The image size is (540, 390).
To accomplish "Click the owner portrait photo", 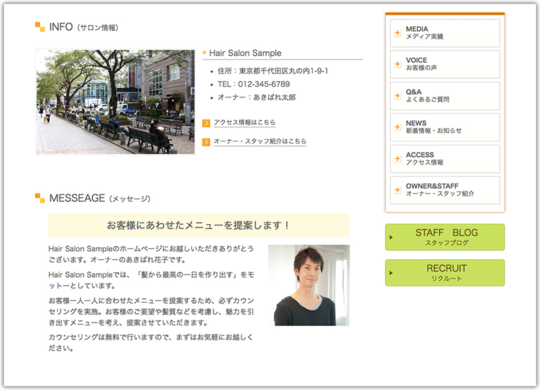I will (309, 285).
